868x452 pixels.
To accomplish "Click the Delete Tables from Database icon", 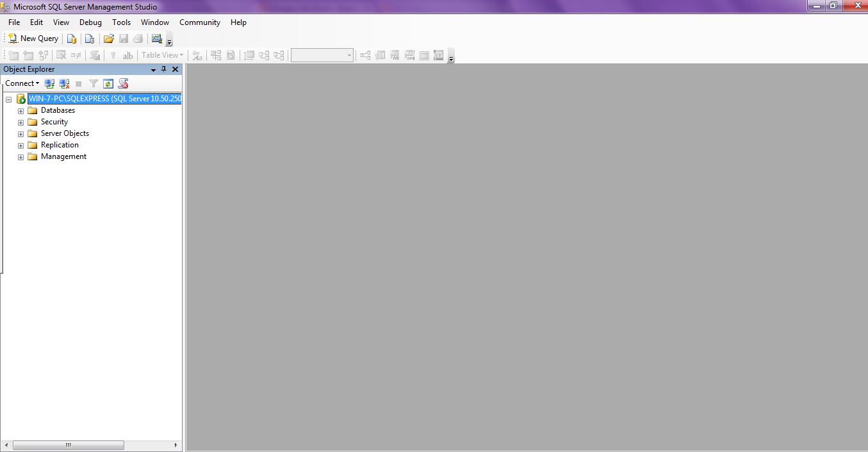I will (x=61, y=55).
